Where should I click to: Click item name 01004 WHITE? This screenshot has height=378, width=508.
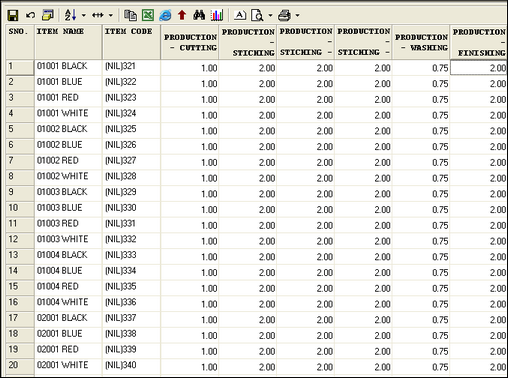pos(63,302)
